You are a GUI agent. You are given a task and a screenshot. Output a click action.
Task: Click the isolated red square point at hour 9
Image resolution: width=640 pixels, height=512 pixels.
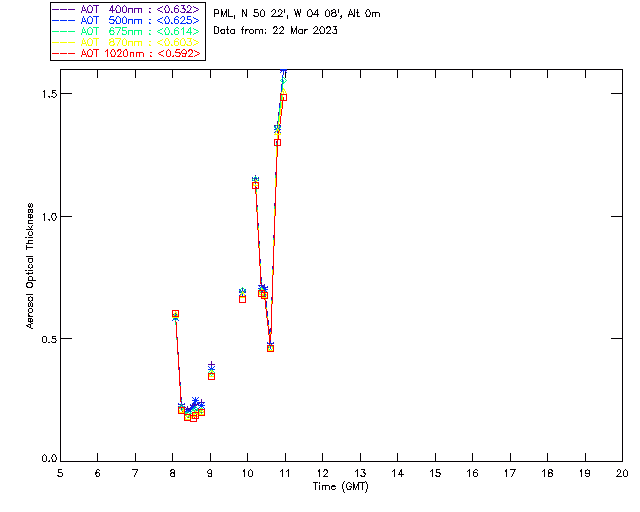[211, 376]
